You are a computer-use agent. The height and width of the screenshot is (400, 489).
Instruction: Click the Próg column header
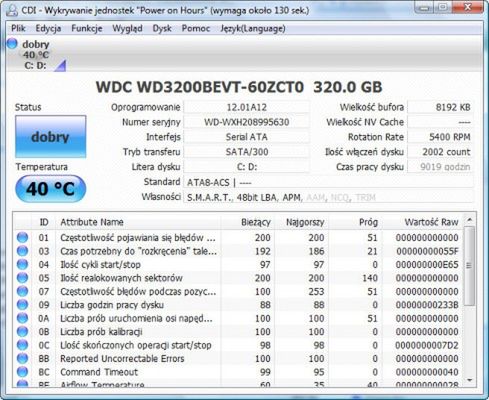pos(355,222)
